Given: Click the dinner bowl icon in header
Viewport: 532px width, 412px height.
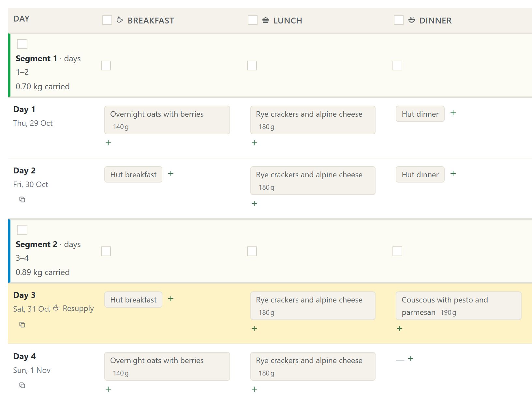Looking at the screenshot, I should 412,20.
